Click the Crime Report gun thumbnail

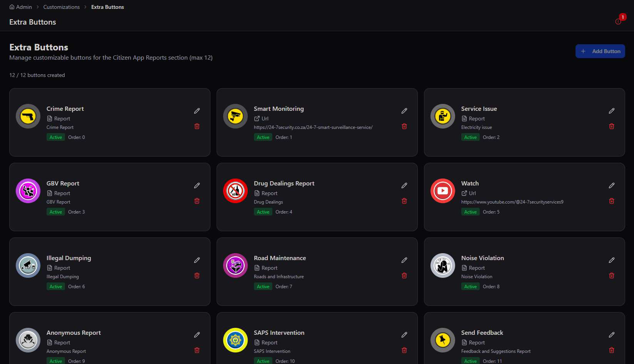[x=28, y=116]
